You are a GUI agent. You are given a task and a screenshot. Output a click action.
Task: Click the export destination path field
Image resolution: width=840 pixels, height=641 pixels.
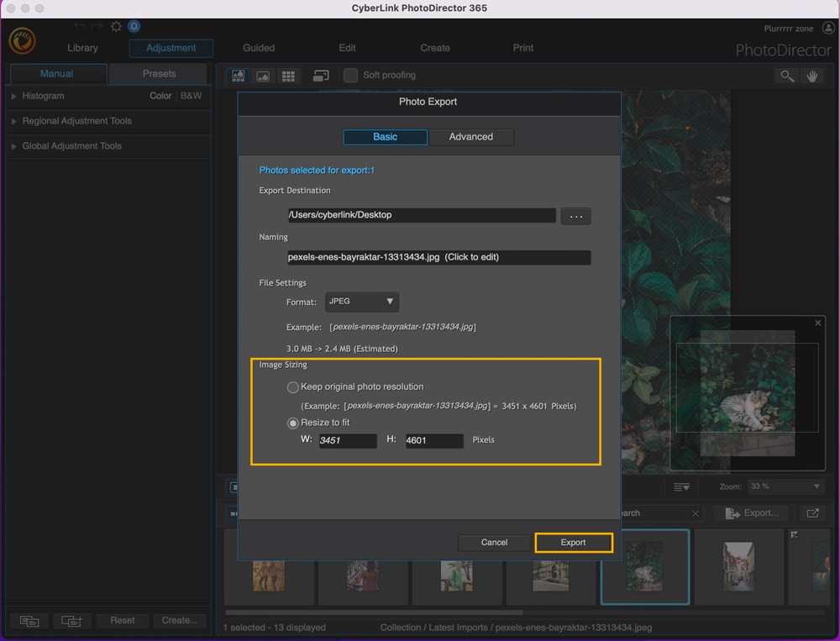[421, 215]
